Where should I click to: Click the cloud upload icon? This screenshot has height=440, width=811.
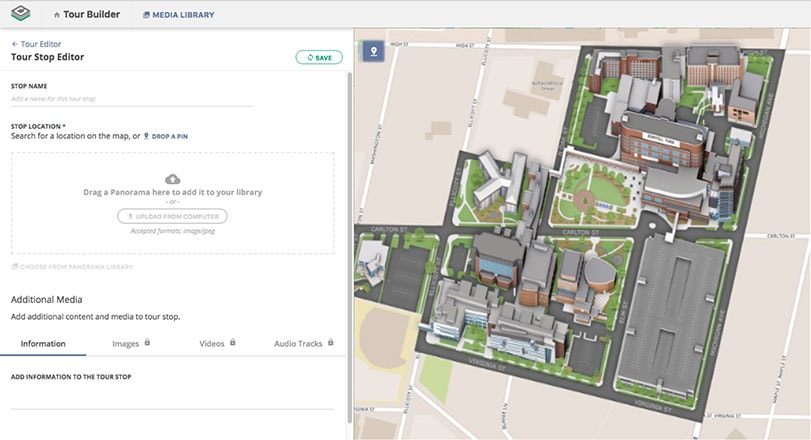click(172, 179)
